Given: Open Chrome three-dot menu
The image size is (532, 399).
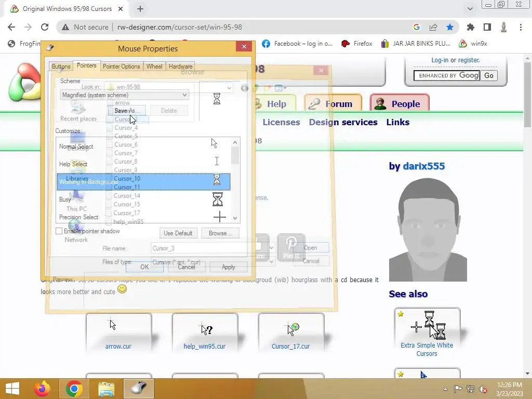Looking at the screenshot, I should click(521, 27).
